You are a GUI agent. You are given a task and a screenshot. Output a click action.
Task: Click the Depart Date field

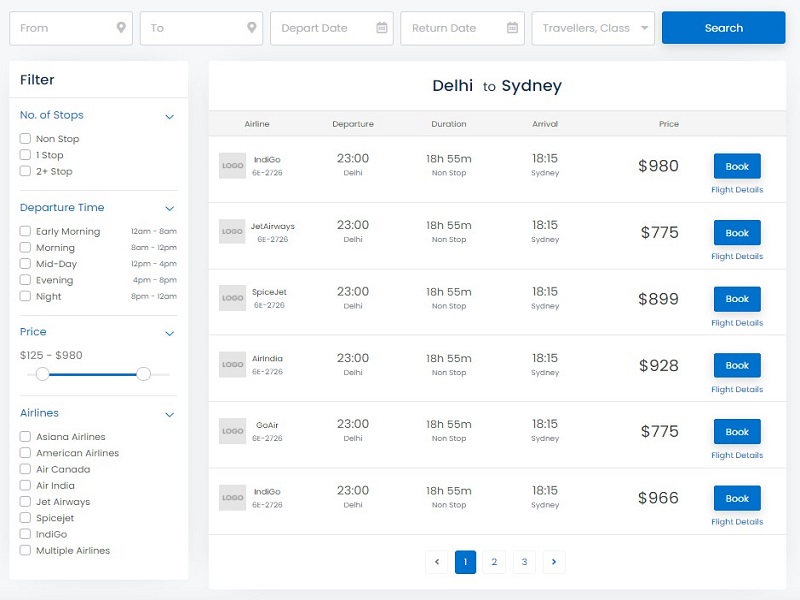[332, 28]
